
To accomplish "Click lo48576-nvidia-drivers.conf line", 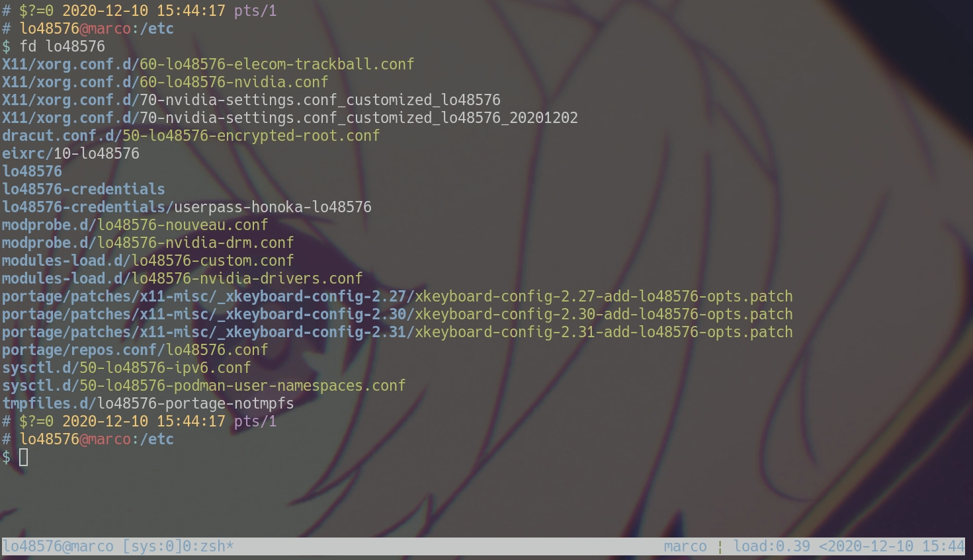I will (x=182, y=278).
